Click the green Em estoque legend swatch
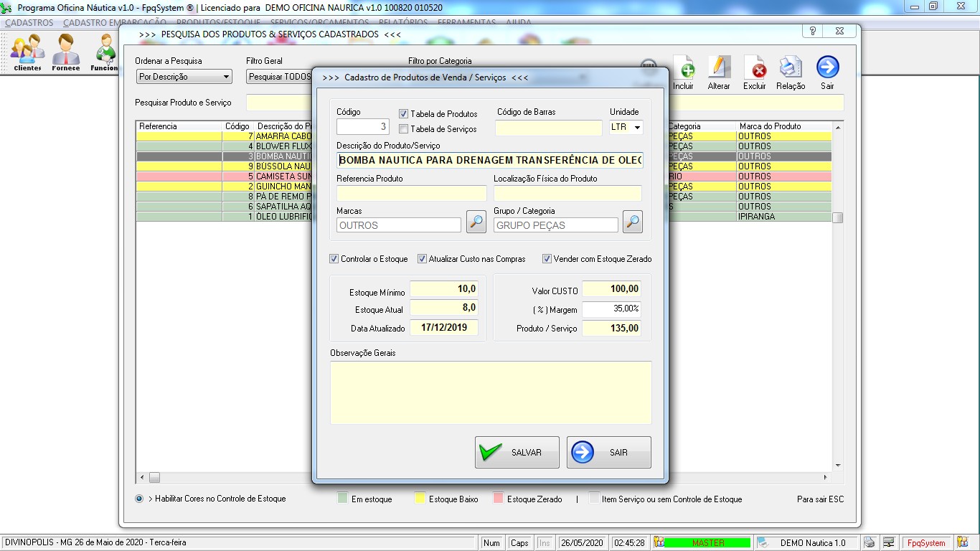 (x=343, y=498)
